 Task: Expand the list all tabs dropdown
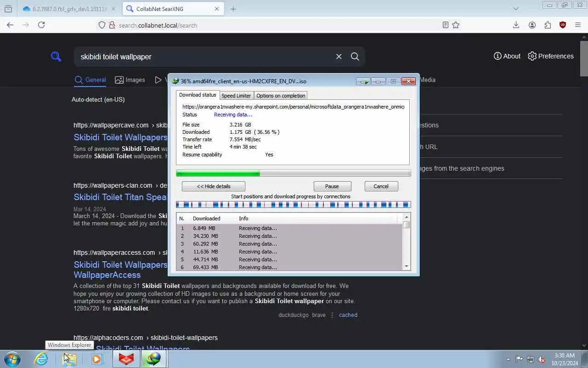coord(515,9)
